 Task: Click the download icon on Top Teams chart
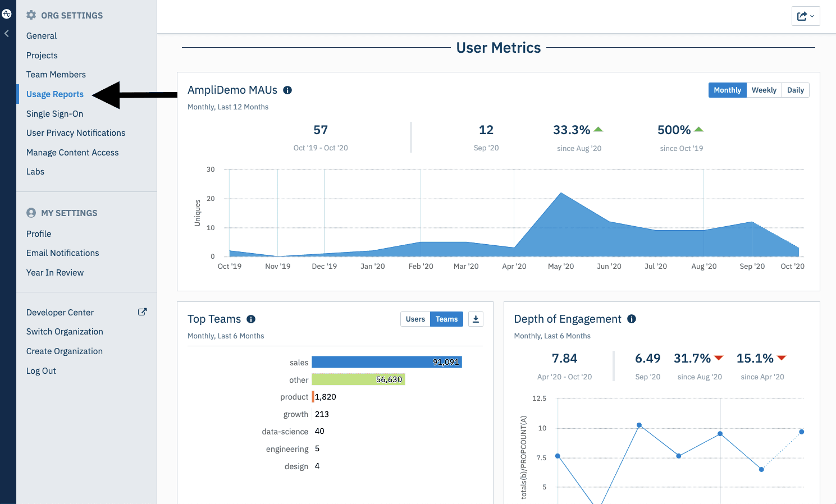pyautogui.click(x=476, y=319)
